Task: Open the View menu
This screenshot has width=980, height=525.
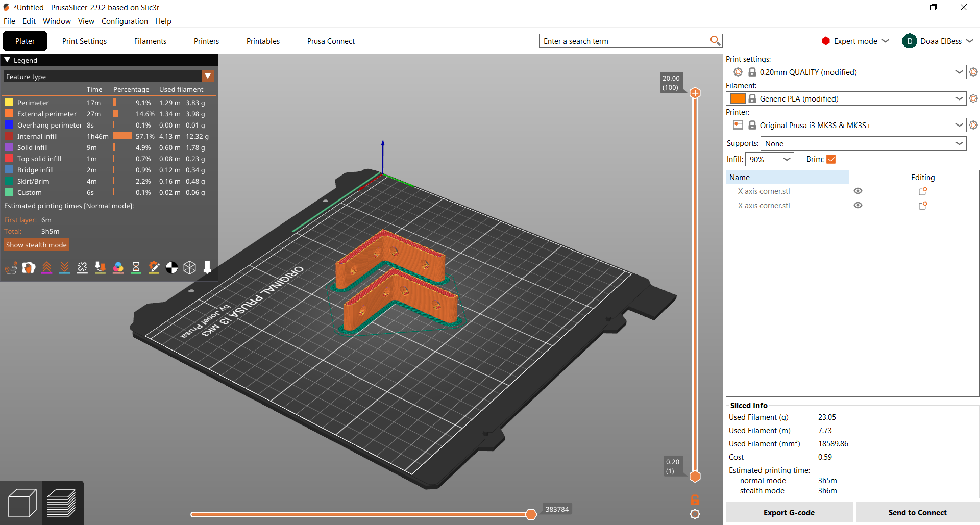Action: 86,21
